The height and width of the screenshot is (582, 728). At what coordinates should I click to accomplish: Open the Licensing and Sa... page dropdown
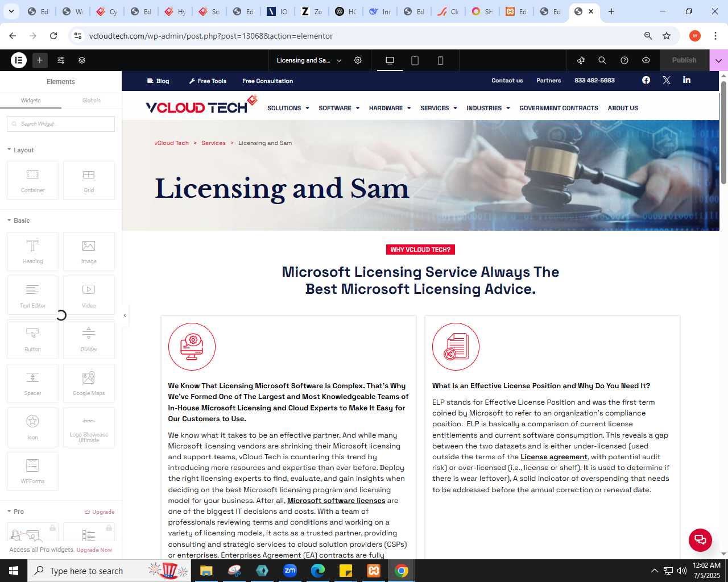(x=309, y=60)
